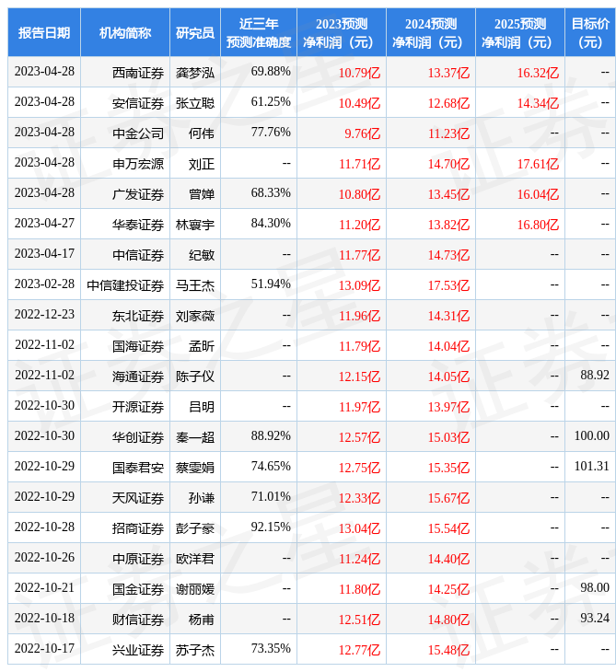Image resolution: width=616 pixels, height=672 pixels.
Task: Select the 中信建投证券 institution cell
Action: 125,285
